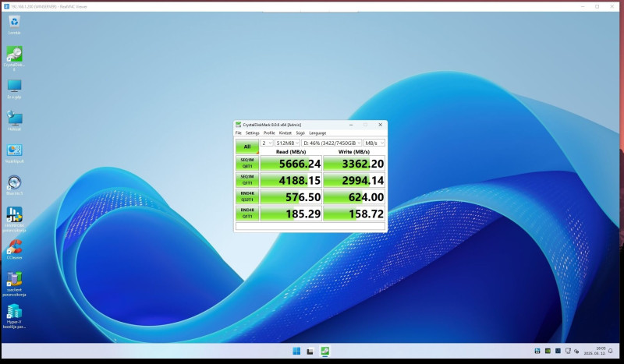Minimize the RealVNC Viewer window
The width and height of the screenshot is (624, 364).
point(583,6)
